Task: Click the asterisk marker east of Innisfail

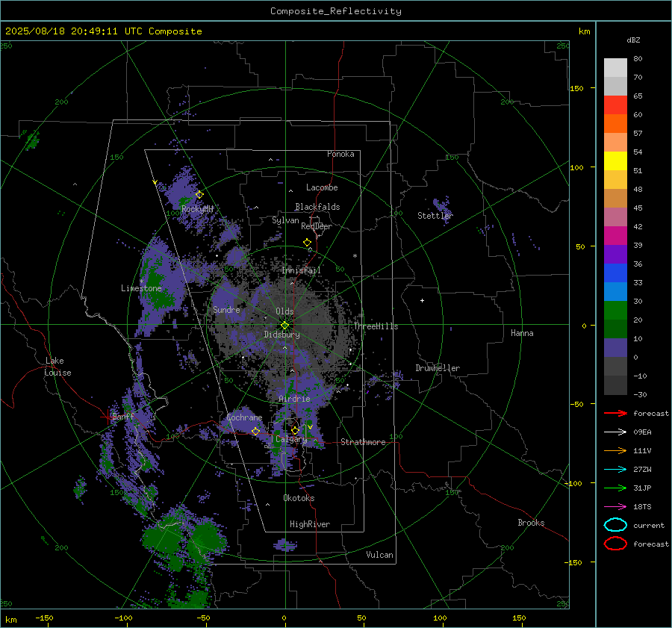Action: tap(355, 256)
